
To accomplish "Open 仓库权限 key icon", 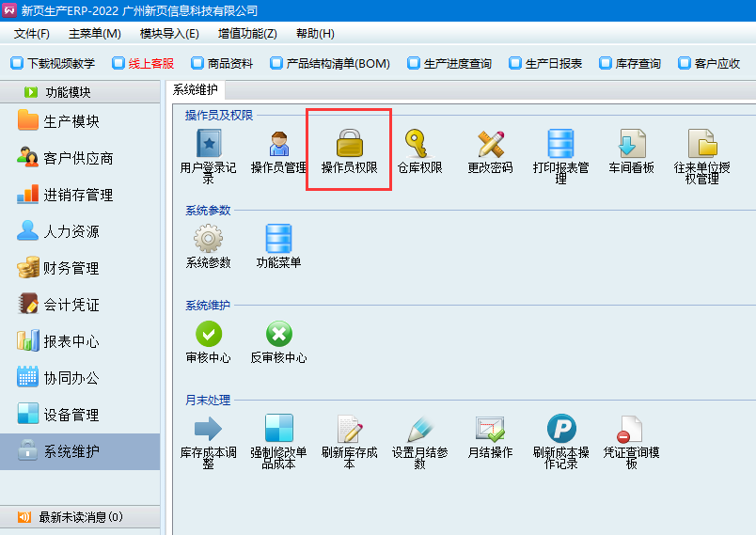I will click(419, 145).
